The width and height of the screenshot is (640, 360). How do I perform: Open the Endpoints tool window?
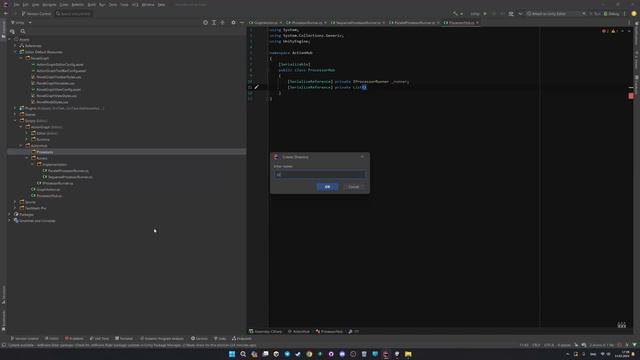pos(242,338)
